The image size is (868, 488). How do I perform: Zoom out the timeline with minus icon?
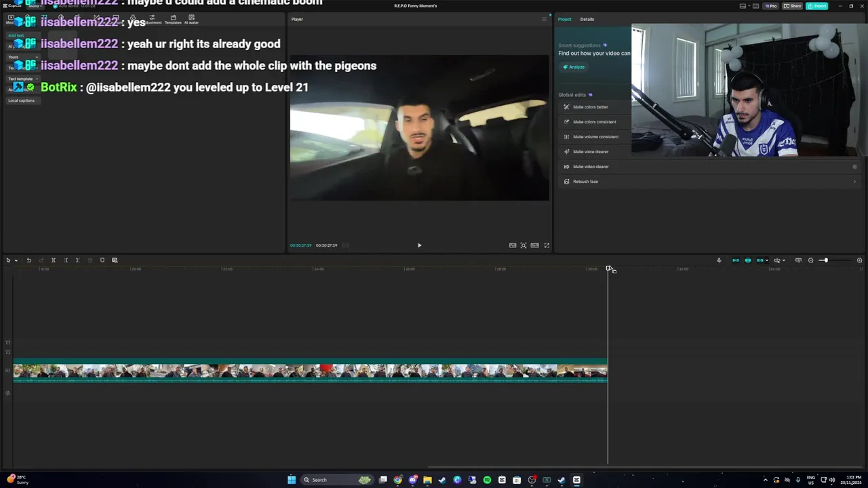coord(810,260)
